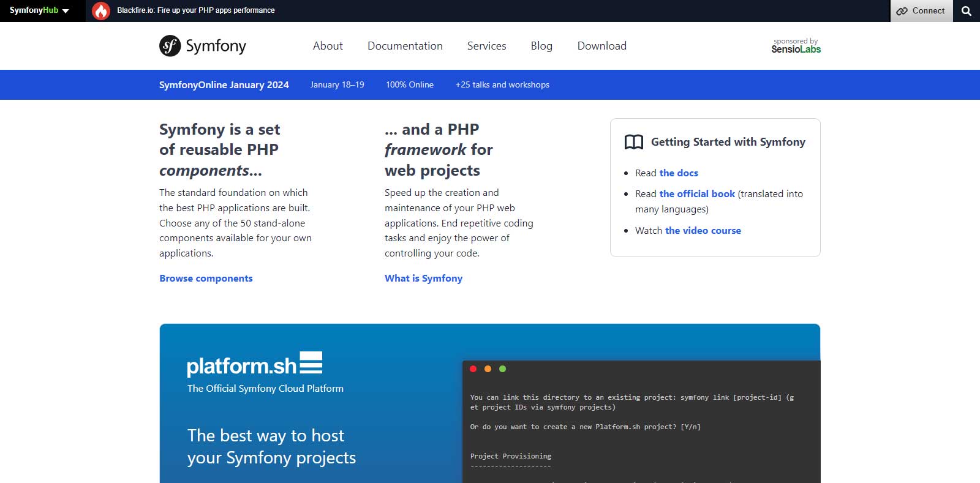980x483 pixels.
Task: Open the video course link
Action: tap(703, 231)
